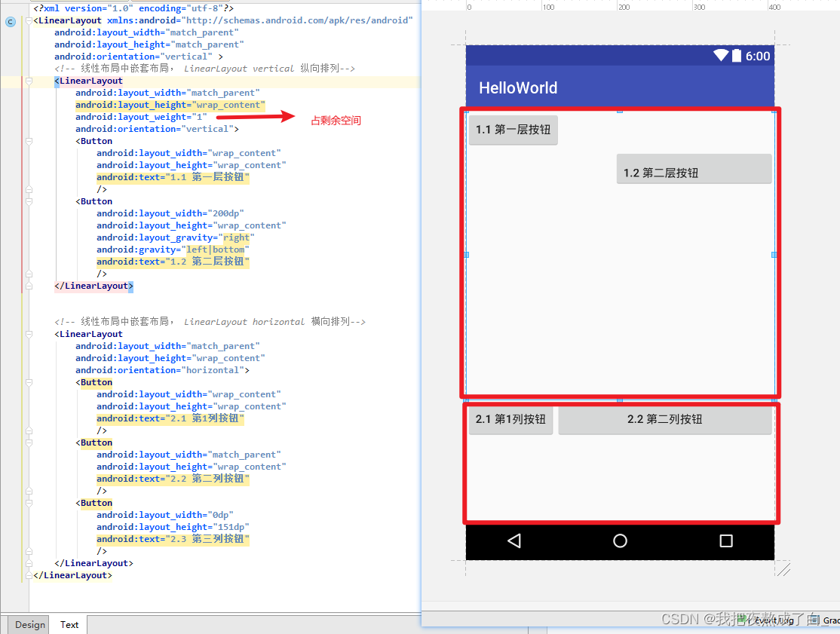
Task: Click the HelloWorld app bar title in preview
Action: tap(518, 87)
